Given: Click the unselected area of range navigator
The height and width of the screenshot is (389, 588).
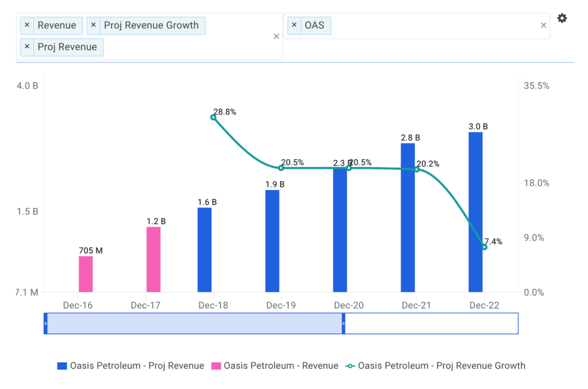Looking at the screenshot, I should pos(431,324).
